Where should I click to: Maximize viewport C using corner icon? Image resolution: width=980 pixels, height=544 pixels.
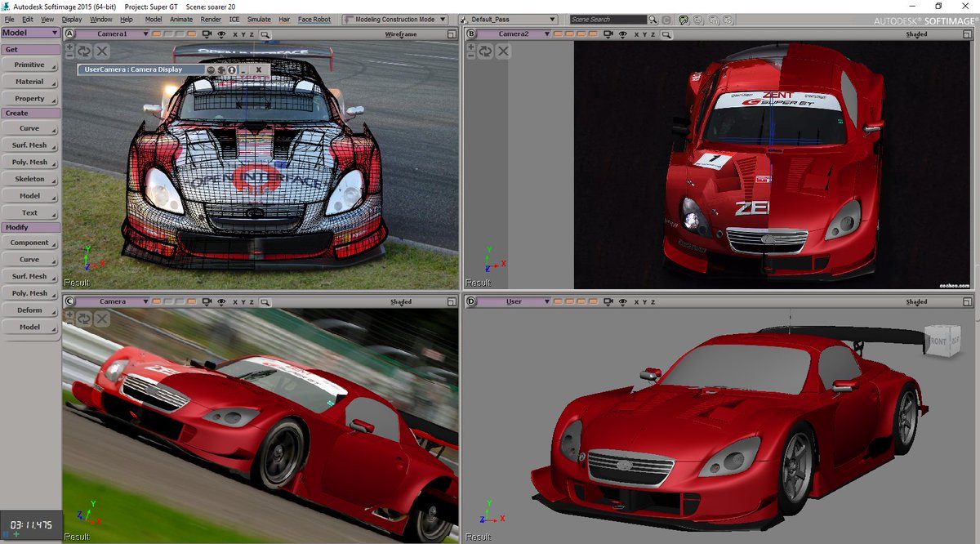[452, 301]
